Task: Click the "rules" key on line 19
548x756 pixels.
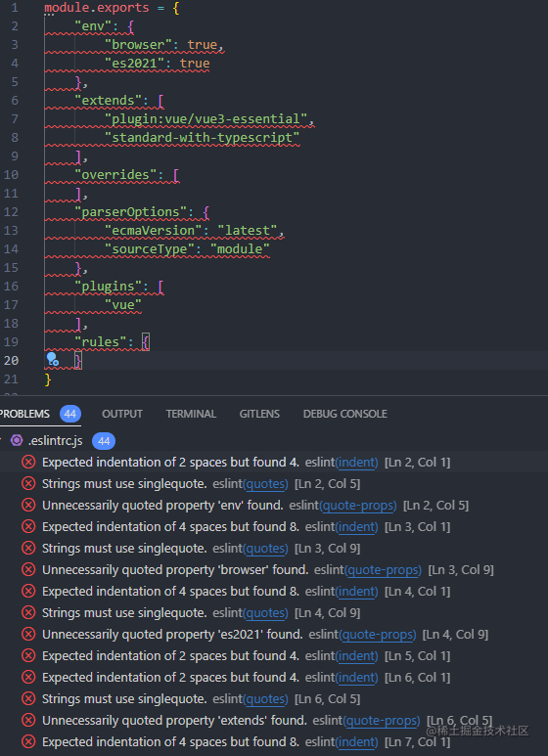Action: point(101,342)
